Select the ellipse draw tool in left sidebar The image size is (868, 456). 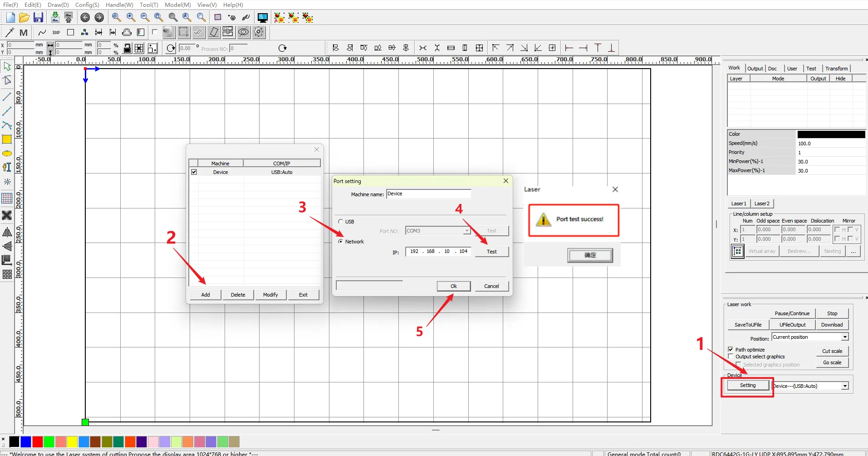coord(7,154)
